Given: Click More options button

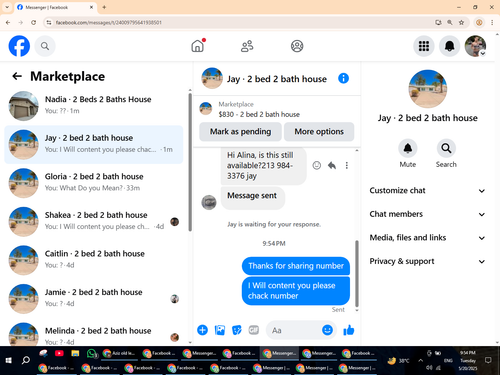Looking at the screenshot, I should pos(319,132).
